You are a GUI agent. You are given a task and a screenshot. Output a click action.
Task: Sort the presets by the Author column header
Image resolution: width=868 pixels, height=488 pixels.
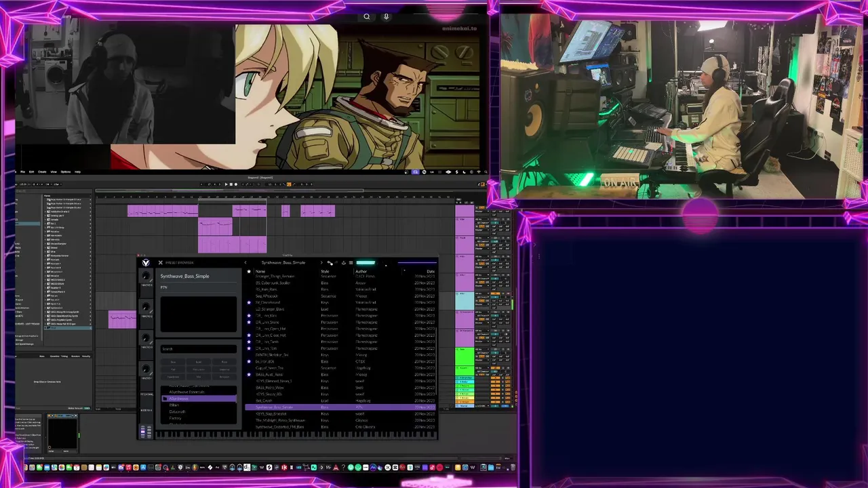(x=361, y=271)
